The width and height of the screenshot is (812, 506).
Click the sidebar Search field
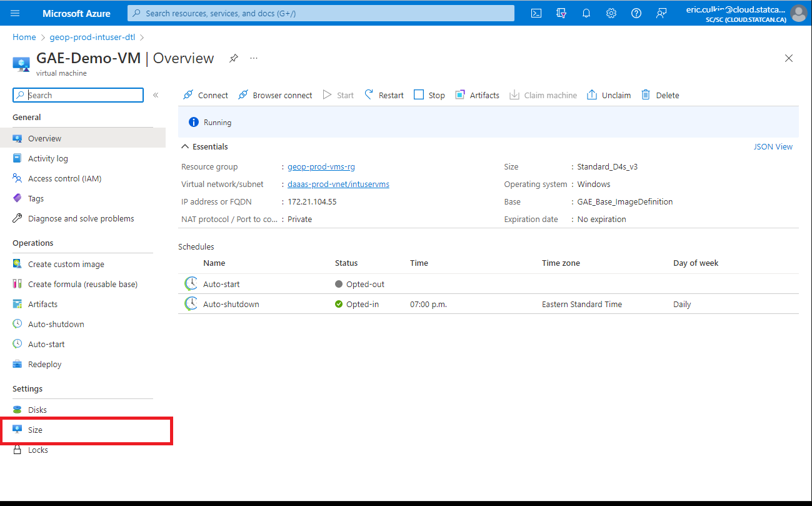[78, 95]
